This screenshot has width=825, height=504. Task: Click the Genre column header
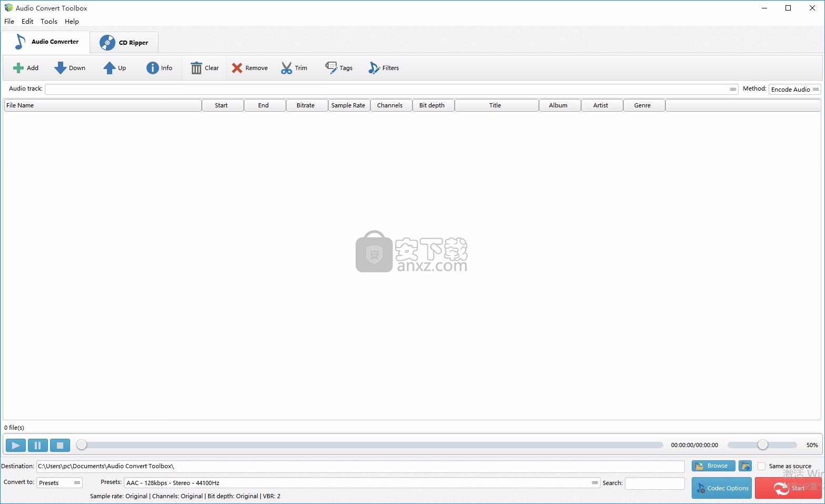(x=644, y=105)
